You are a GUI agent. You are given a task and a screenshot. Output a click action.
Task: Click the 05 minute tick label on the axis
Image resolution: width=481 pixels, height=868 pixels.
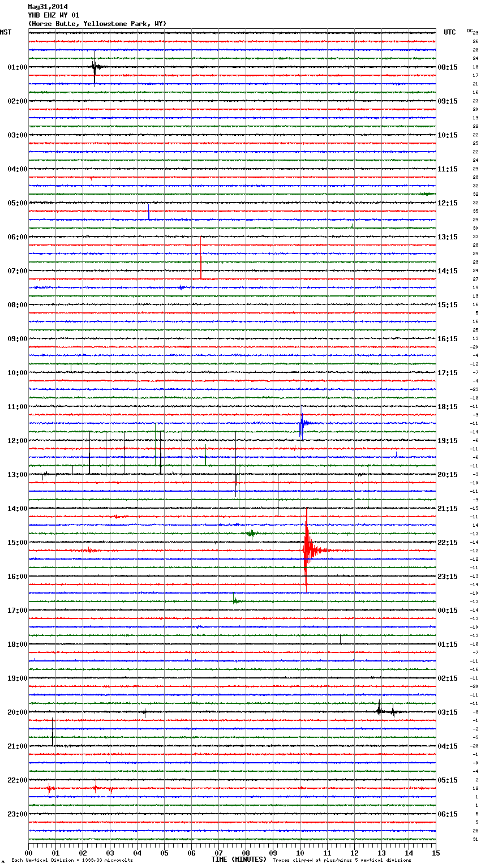(x=164, y=853)
